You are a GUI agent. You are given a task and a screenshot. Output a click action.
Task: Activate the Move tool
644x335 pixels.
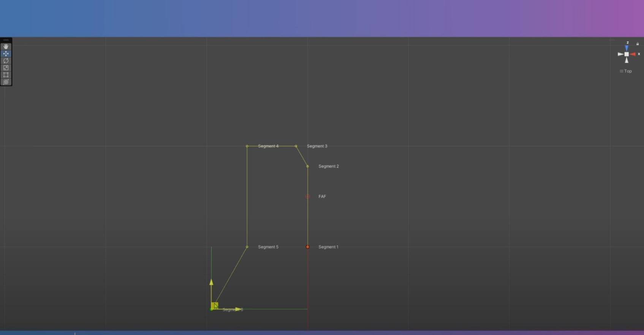(6, 53)
